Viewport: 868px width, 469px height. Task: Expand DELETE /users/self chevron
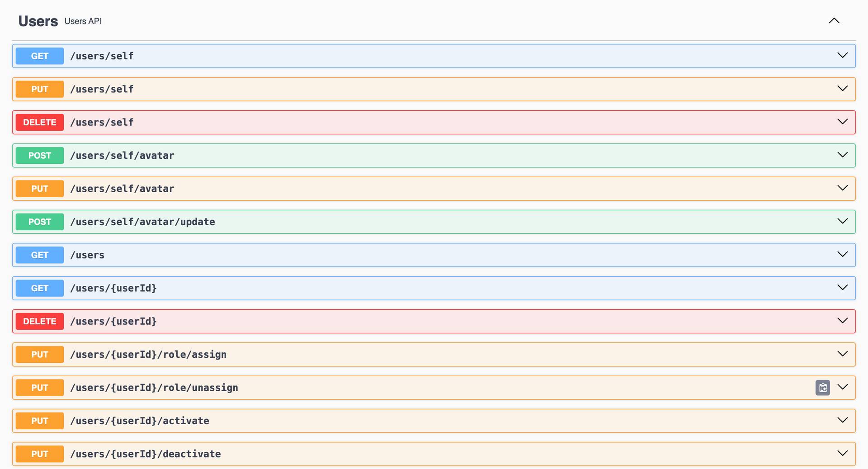[842, 122]
